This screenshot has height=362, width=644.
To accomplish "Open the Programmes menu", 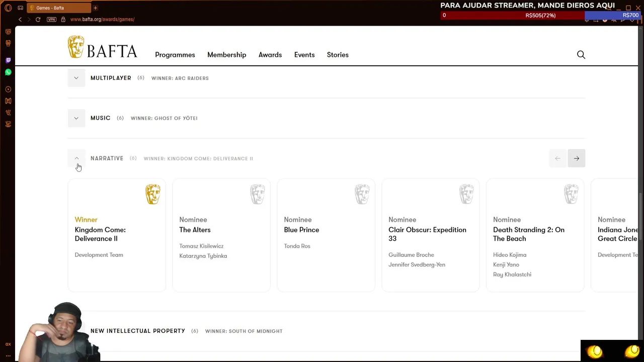I will coord(175,55).
